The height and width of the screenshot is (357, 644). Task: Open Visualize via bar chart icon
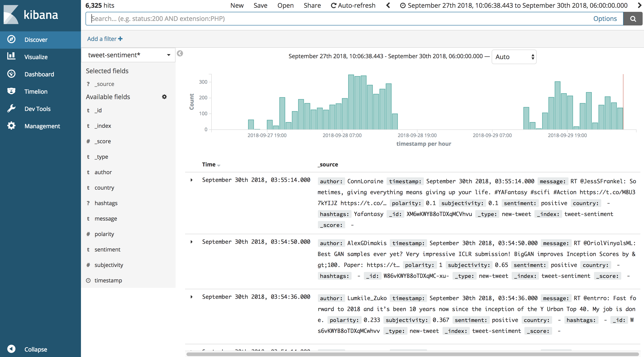click(x=11, y=56)
